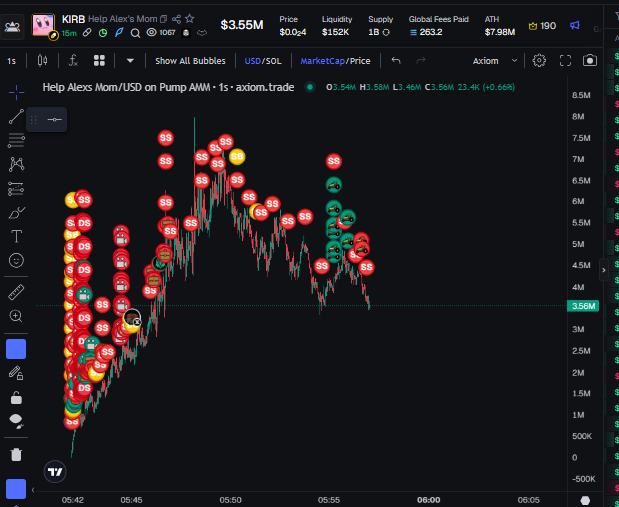Switch currency to SOL
The width and height of the screenshot is (619, 507).
(273, 61)
